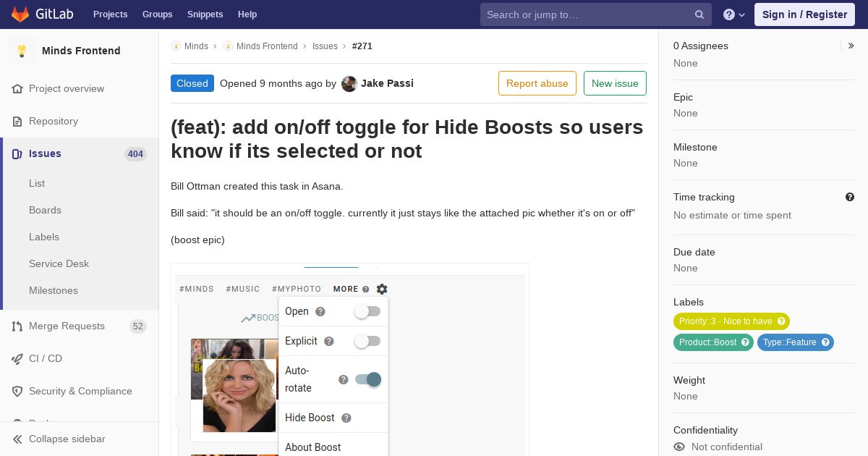Click the Sign in / Register button

pos(804,14)
